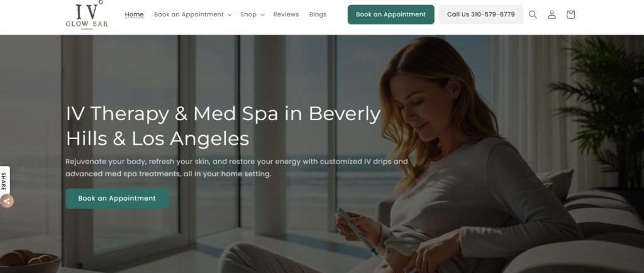Expand the Shop menu label
This screenshot has height=273, width=644.
[248, 14]
